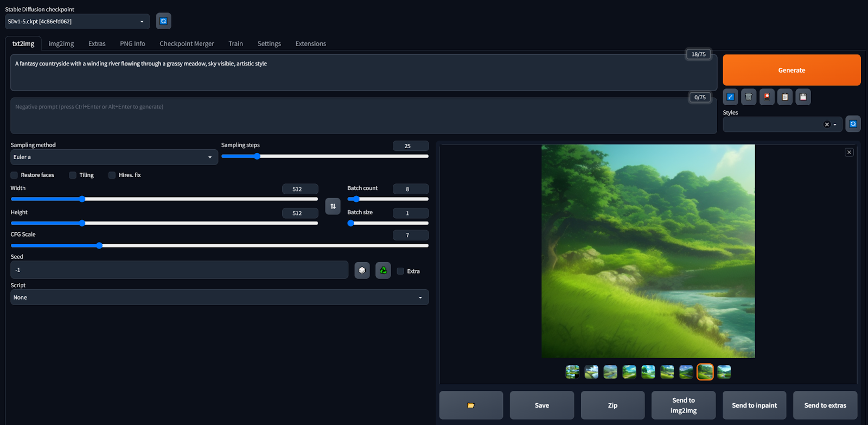
Task: Click the save style floppy disk icon
Action: point(803,97)
